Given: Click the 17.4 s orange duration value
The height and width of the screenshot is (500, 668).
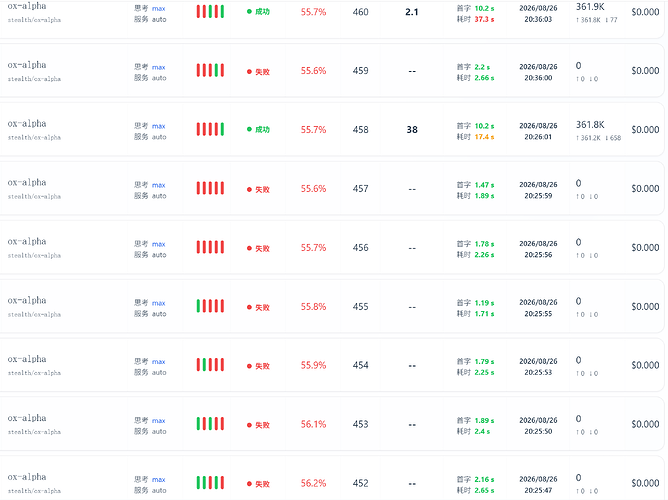Looking at the screenshot, I should click(x=484, y=137).
